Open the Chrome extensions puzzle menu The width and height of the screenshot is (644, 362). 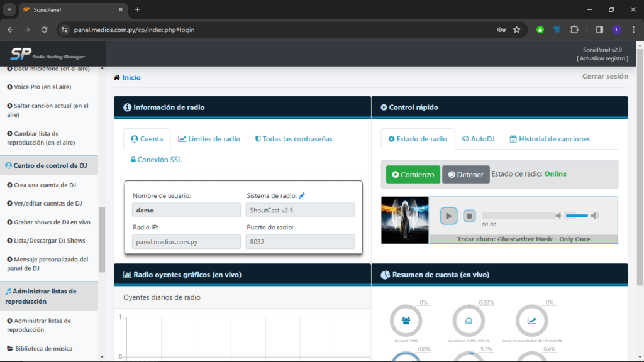click(x=575, y=30)
